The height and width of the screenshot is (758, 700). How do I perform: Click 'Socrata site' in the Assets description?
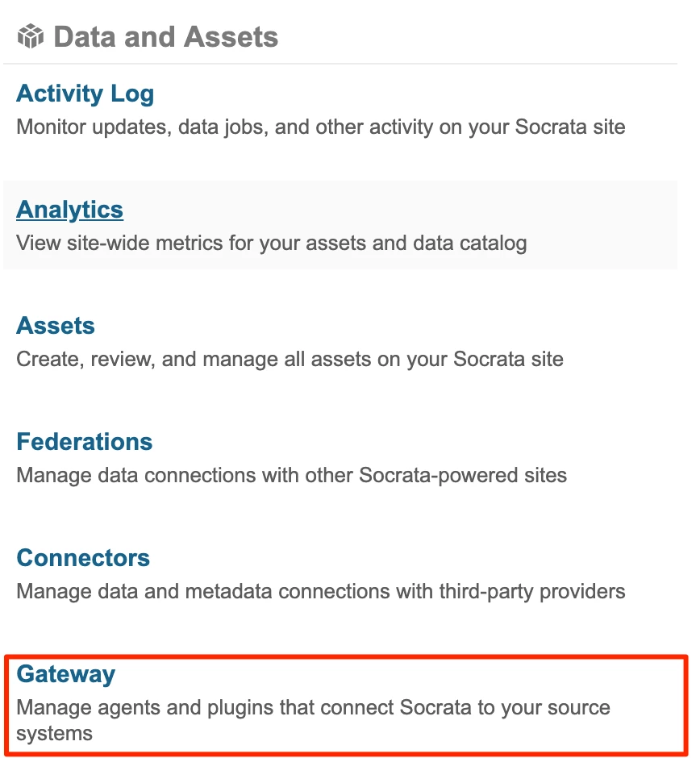[x=508, y=359]
